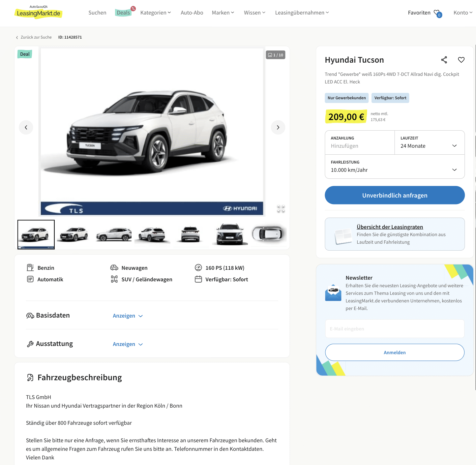Open the Leasingübernahmen dropdown menu
Image resolution: width=476 pixels, height=465 pixels.
[x=302, y=13]
